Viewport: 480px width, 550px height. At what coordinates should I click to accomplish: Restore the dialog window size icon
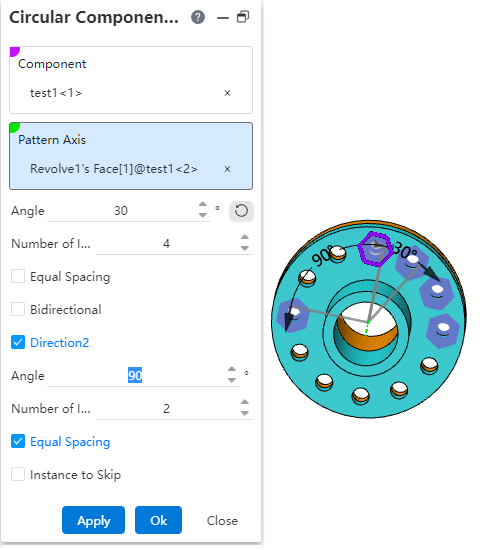pos(243,16)
